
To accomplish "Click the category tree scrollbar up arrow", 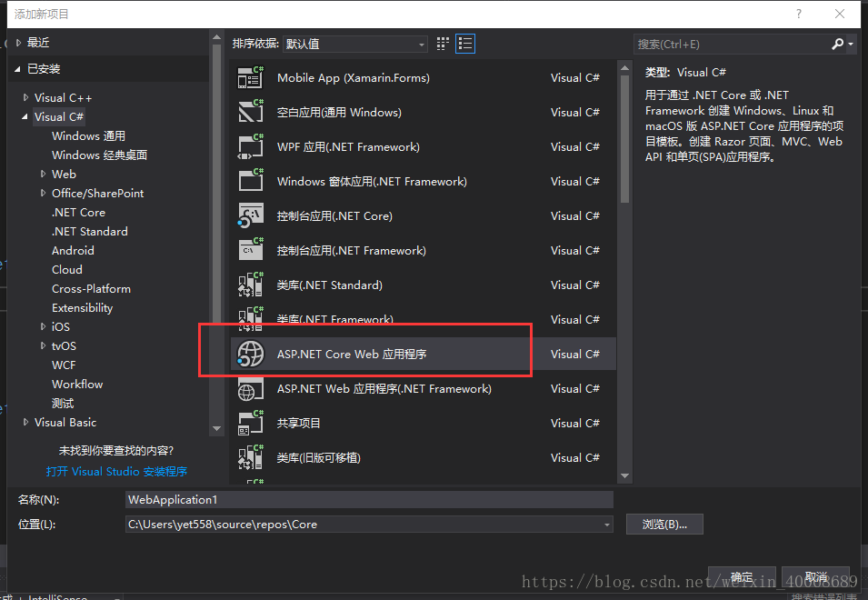I will tap(216, 38).
